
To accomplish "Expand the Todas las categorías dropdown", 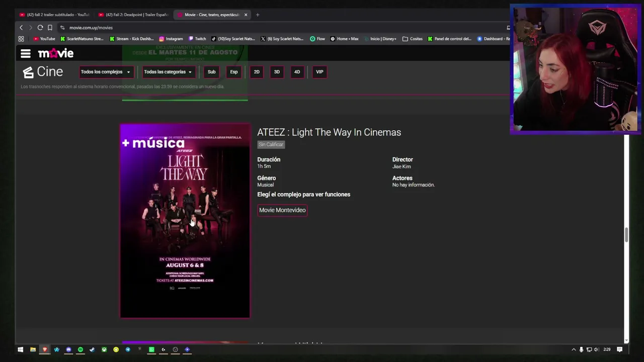I will click(x=168, y=72).
